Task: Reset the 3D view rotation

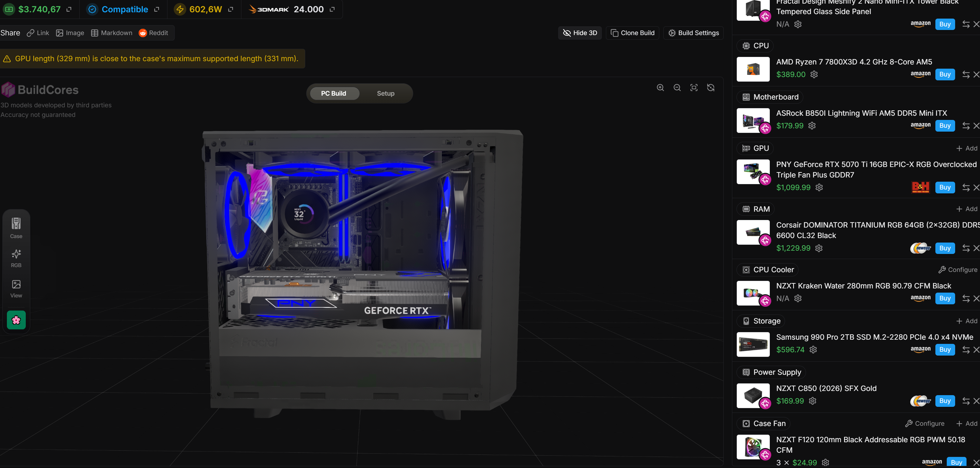Action: click(x=711, y=88)
